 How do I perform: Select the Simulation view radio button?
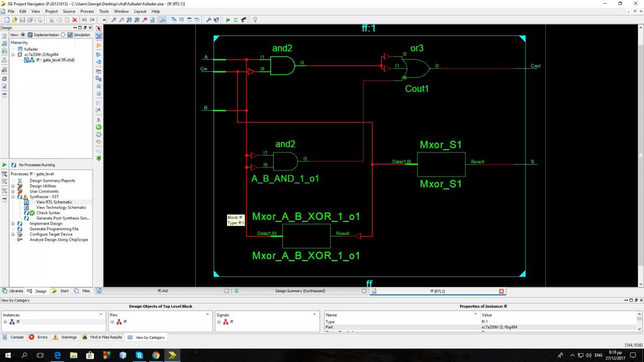(63, 35)
